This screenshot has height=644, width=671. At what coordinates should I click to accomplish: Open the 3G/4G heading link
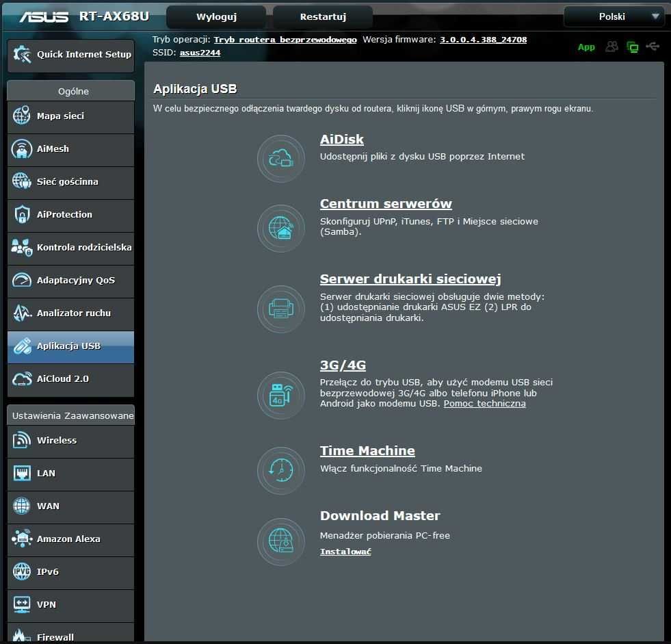pyautogui.click(x=343, y=365)
